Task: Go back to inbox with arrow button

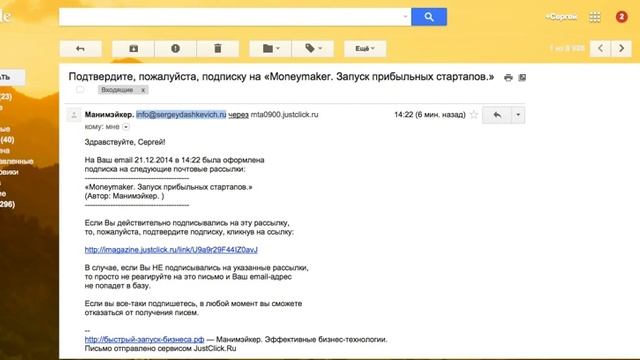Action: coord(80,49)
